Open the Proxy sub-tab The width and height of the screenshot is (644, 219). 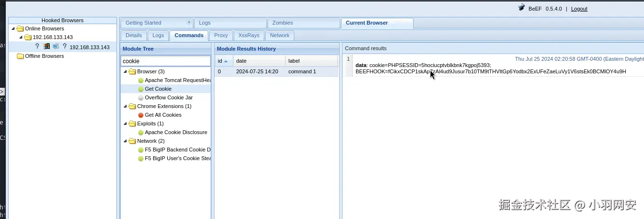[221, 35]
